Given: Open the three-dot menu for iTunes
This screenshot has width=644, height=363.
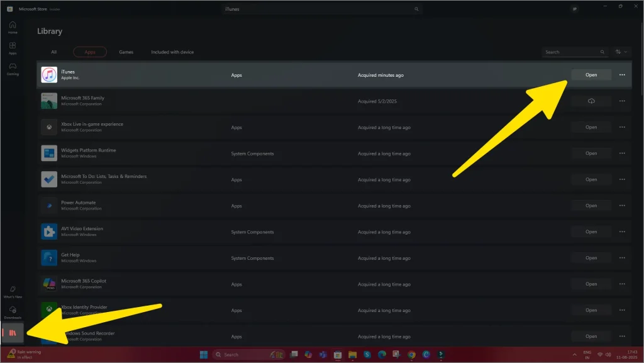Looking at the screenshot, I should point(621,74).
